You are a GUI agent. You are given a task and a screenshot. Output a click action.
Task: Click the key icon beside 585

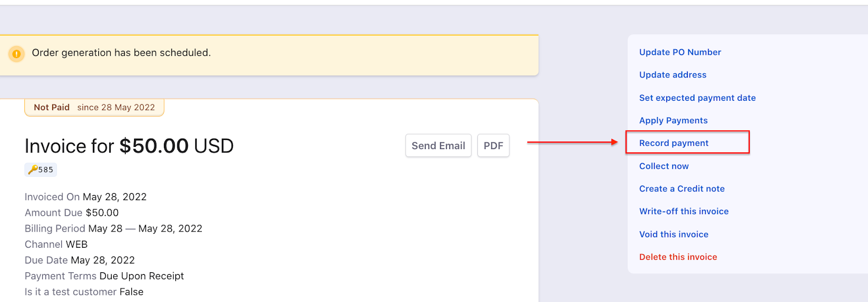(x=33, y=170)
